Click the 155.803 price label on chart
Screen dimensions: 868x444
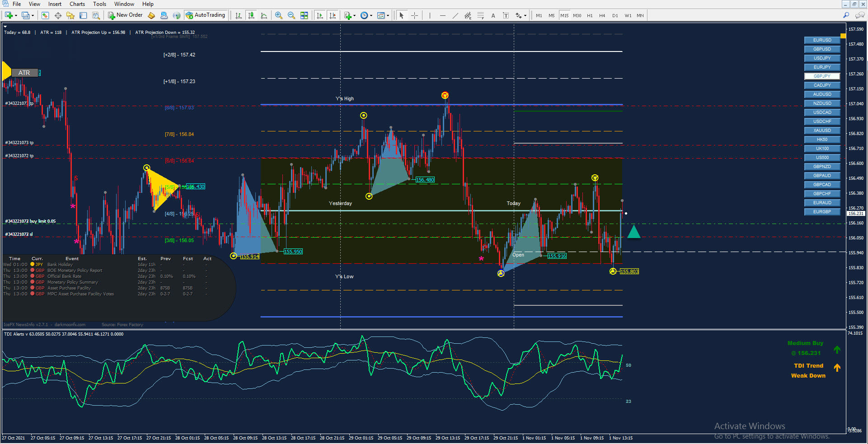click(x=629, y=271)
